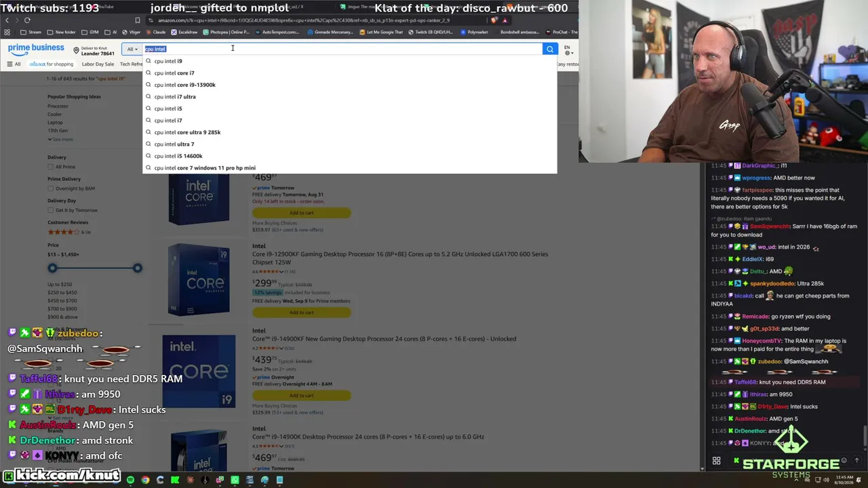Select suggestion 'cpu intel i5'
Screen dimensions: 868x488
coord(349,108)
